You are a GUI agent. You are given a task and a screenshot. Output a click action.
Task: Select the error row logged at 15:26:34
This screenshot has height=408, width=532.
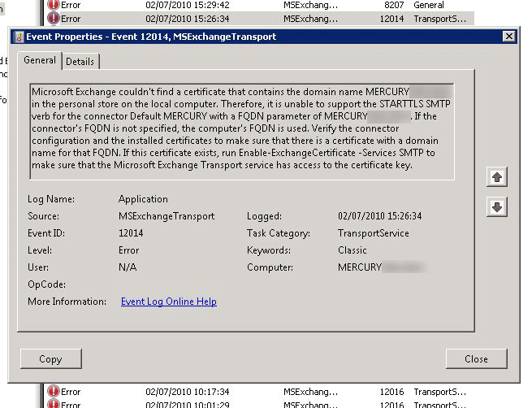(260, 19)
